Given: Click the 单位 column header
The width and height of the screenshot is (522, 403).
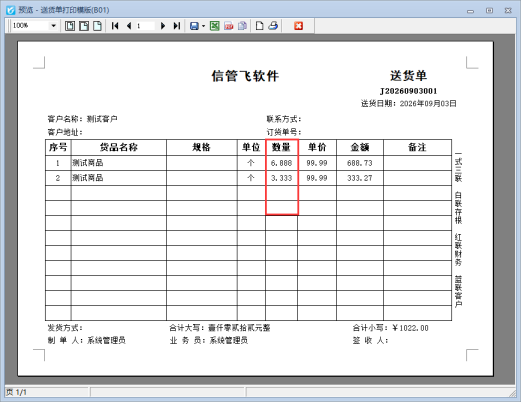Looking at the screenshot, I should coord(251,147).
